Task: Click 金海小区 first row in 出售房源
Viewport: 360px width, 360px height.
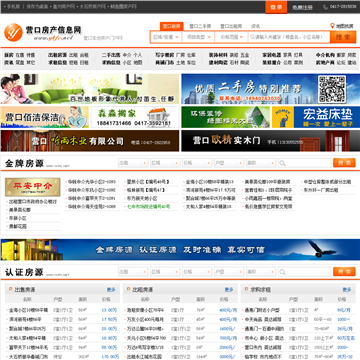Action: coord(28,310)
